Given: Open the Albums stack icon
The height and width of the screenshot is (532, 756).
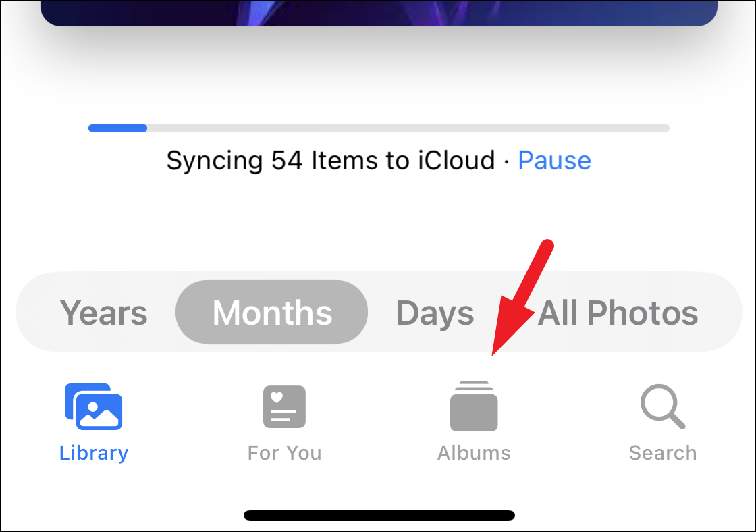Looking at the screenshot, I should click(x=474, y=406).
